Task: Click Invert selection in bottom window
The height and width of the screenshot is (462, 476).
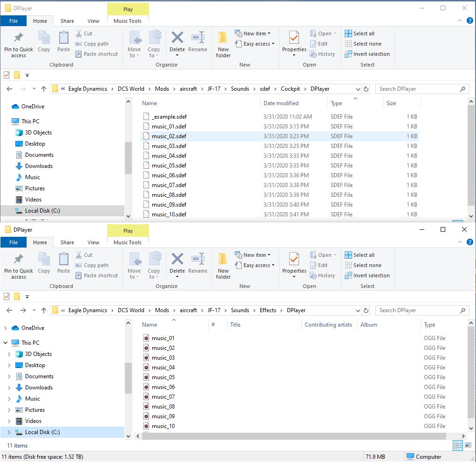Action: [x=367, y=275]
